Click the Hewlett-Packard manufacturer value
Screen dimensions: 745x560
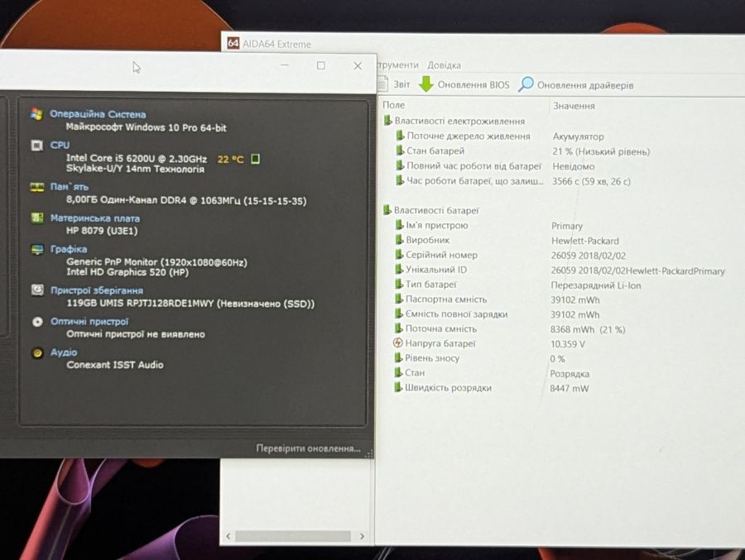[x=585, y=241]
